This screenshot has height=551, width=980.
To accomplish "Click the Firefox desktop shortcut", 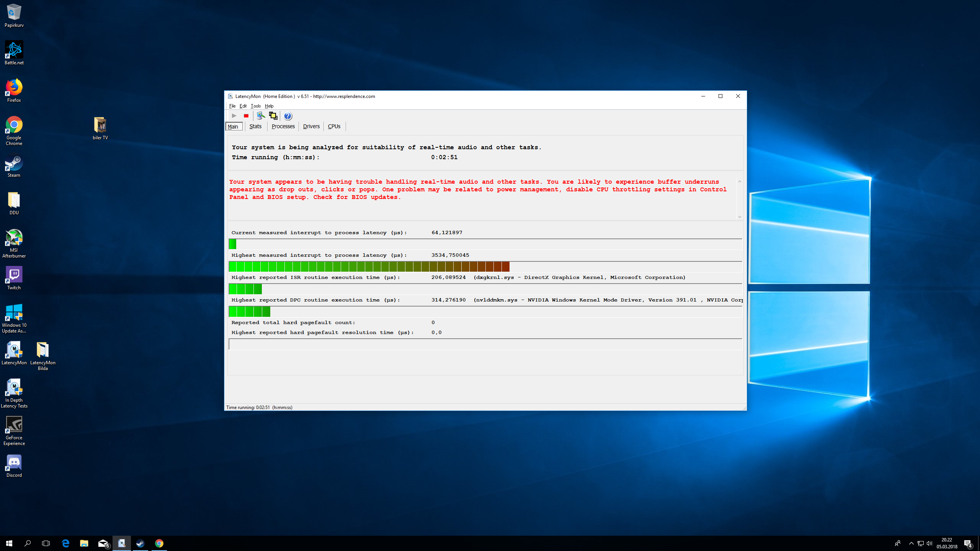I will click(14, 90).
